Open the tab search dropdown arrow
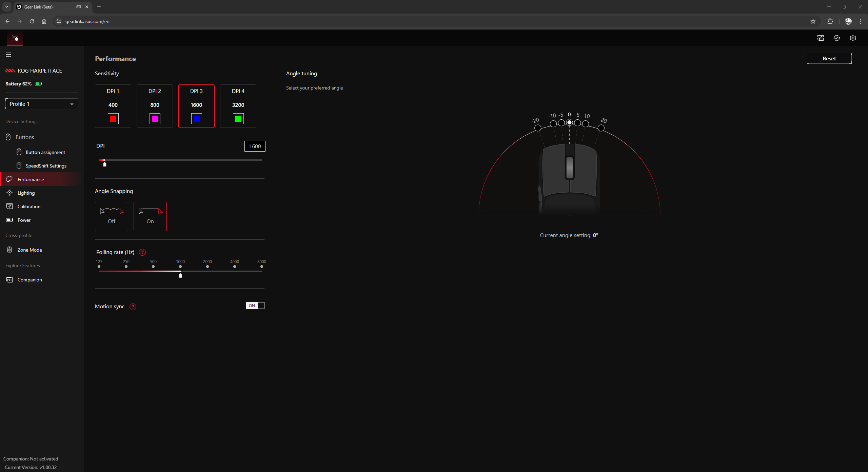This screenshot has width=868, height=472. [x=7, y=7]
